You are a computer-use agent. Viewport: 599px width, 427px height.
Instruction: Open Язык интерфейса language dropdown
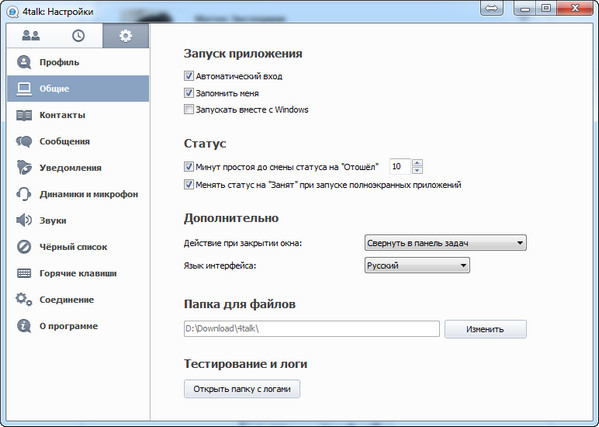tap(417, 265)
